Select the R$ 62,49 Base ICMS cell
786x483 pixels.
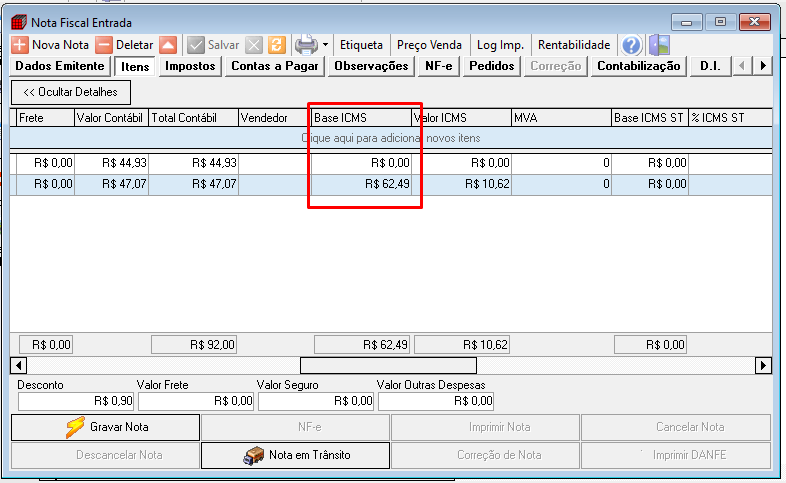tap(361, 184)
